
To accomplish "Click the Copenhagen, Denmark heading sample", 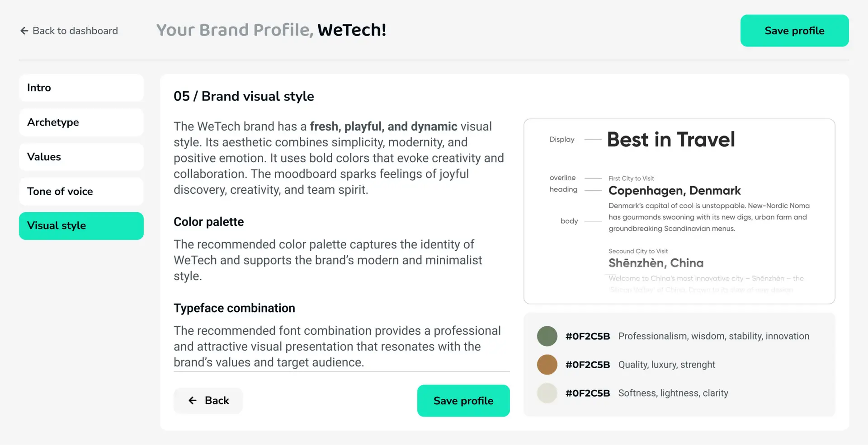I will click(x=675, y=191).
